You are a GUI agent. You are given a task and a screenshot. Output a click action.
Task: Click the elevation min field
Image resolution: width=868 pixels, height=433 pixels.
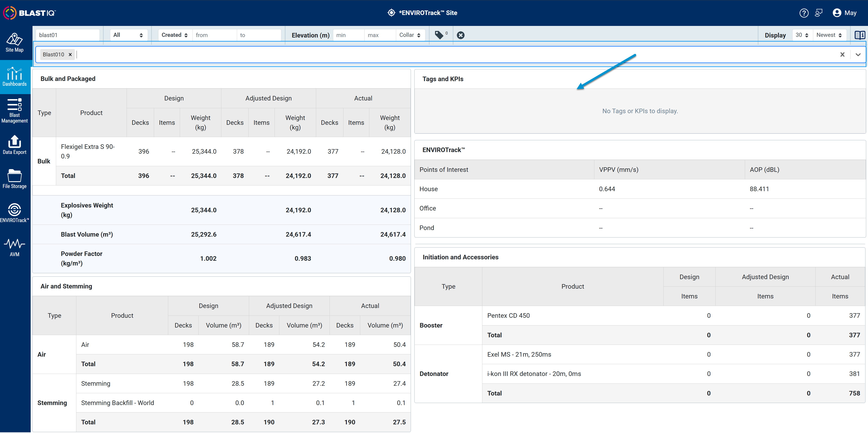[x=348, y=35]
